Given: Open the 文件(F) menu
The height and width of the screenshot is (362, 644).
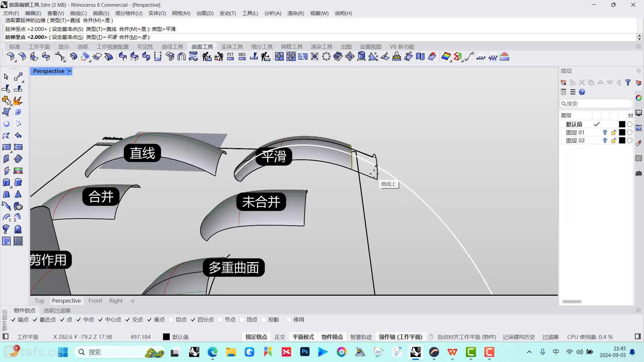Looking at the screenshot, I should point(11,13).
